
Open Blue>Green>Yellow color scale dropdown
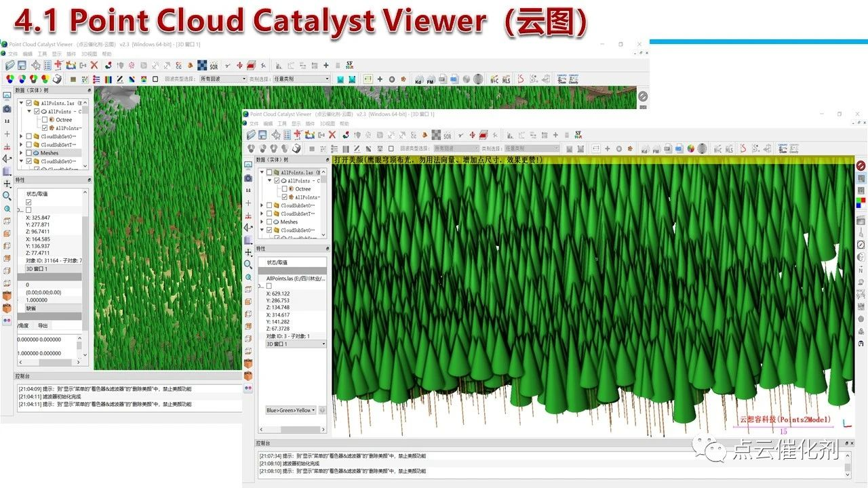point(290,410)
